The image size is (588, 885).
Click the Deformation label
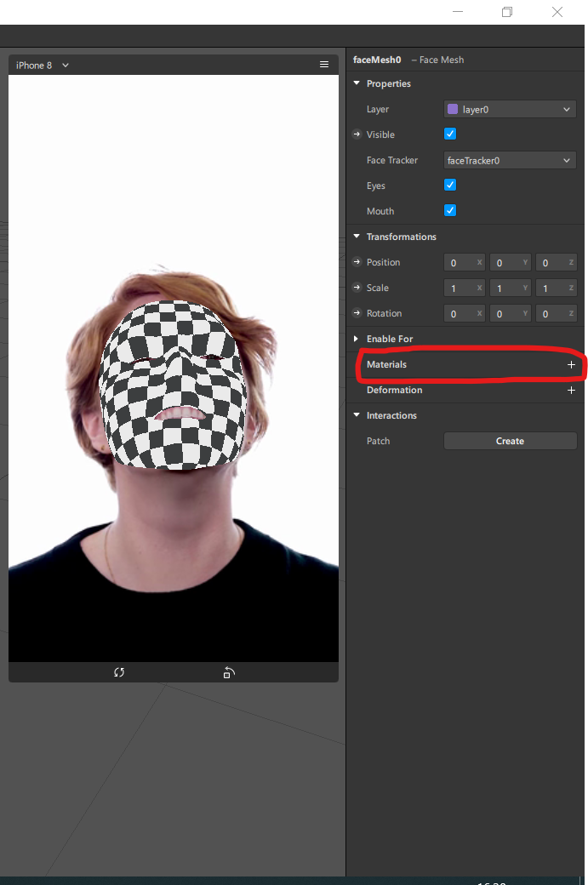(395, 390)
